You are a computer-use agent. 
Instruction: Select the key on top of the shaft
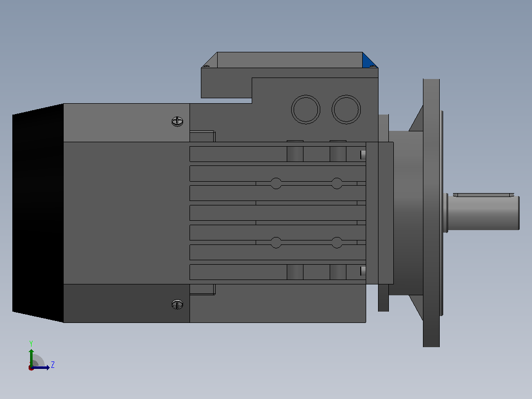click(x=484, y=195)
